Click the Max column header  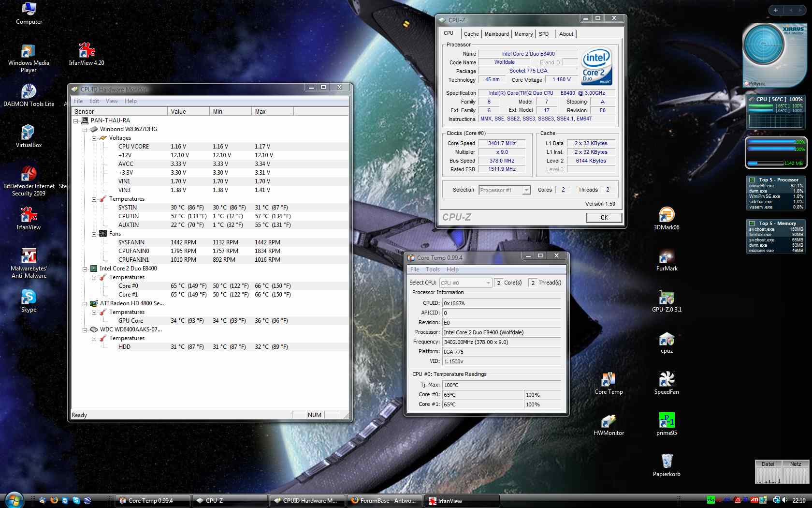point(273,111)
